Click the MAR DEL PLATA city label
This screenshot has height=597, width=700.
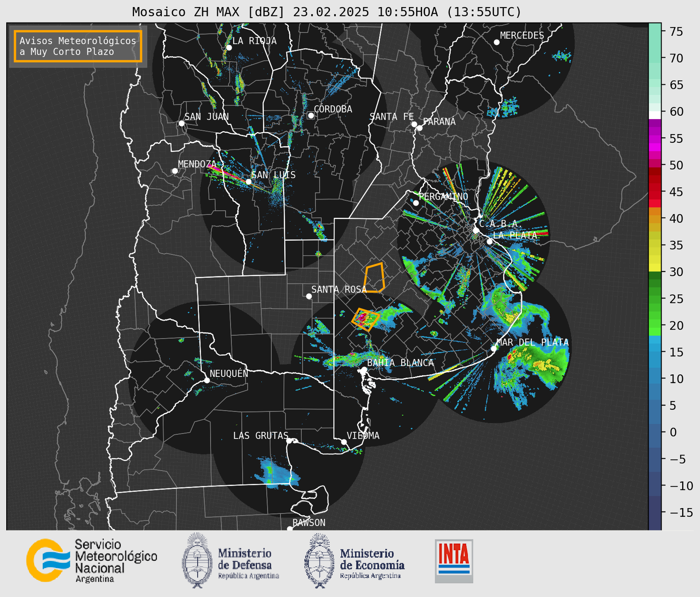click(x=532, y=342)
